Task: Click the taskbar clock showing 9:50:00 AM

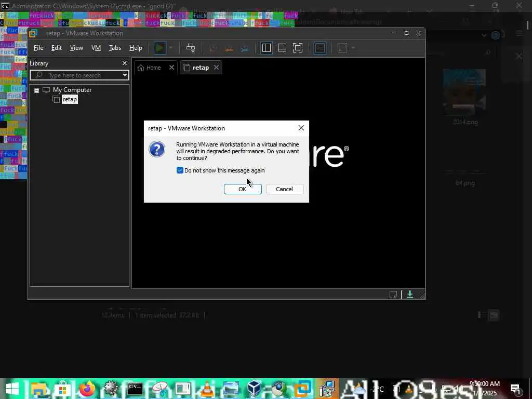Action: (485, 389)
